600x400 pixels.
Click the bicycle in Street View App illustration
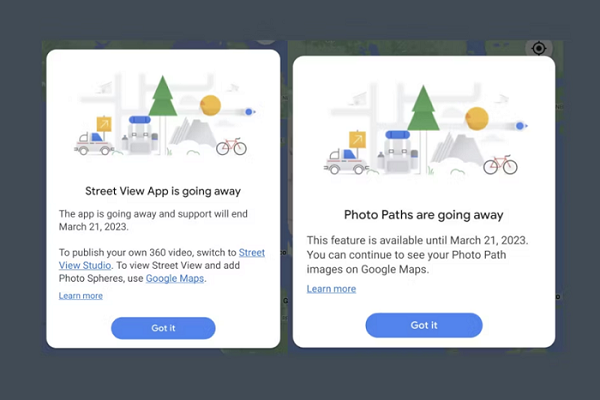pos(232,147)
